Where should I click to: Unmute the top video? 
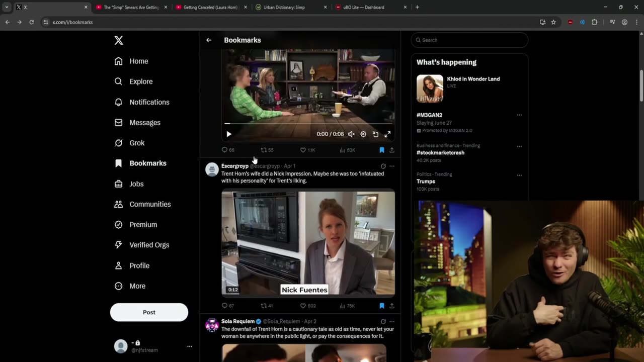[x=351, y=134]
